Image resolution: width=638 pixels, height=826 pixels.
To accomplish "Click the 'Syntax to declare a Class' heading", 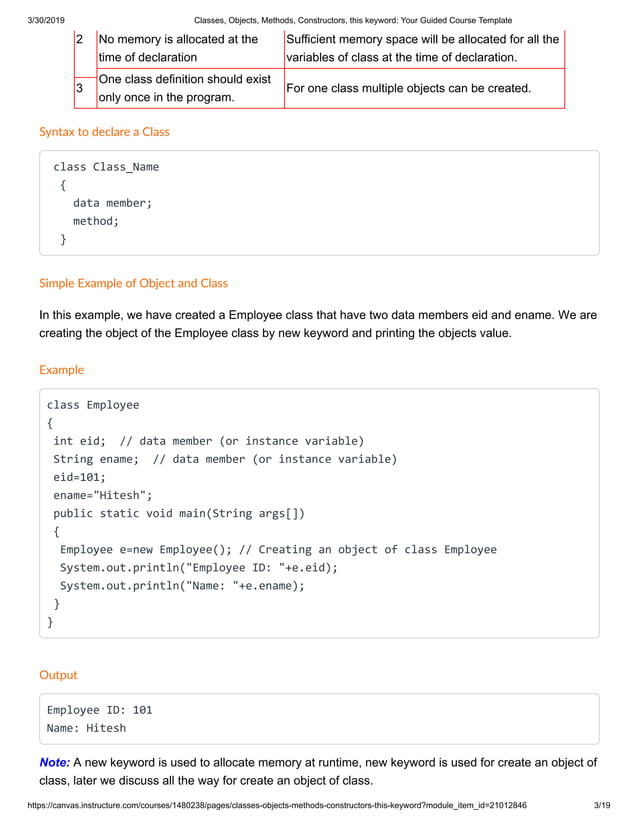I will [x=104, y=132].
